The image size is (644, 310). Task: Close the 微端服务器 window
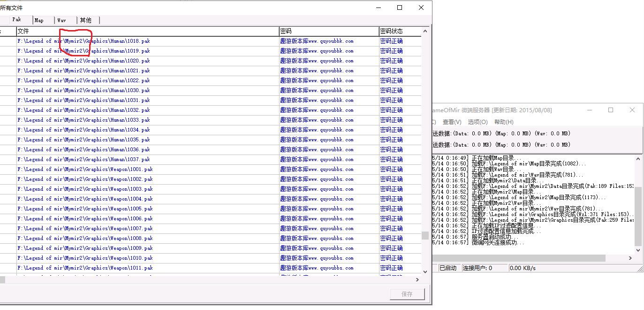pos(632,110)
